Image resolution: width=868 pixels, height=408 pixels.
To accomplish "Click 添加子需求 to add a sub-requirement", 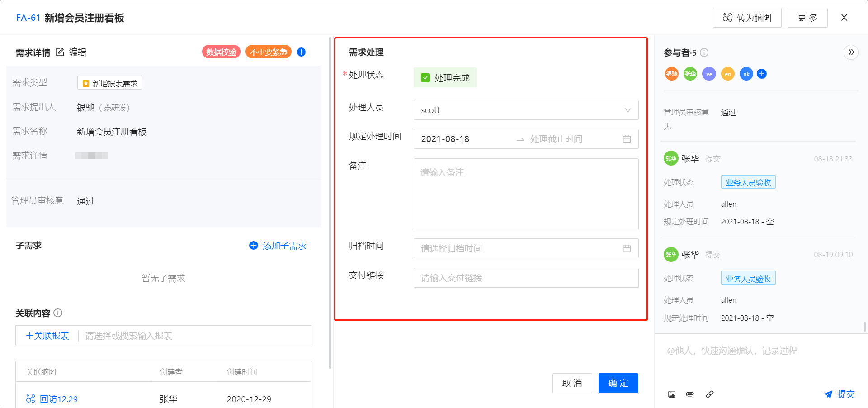I will [278, 246].
